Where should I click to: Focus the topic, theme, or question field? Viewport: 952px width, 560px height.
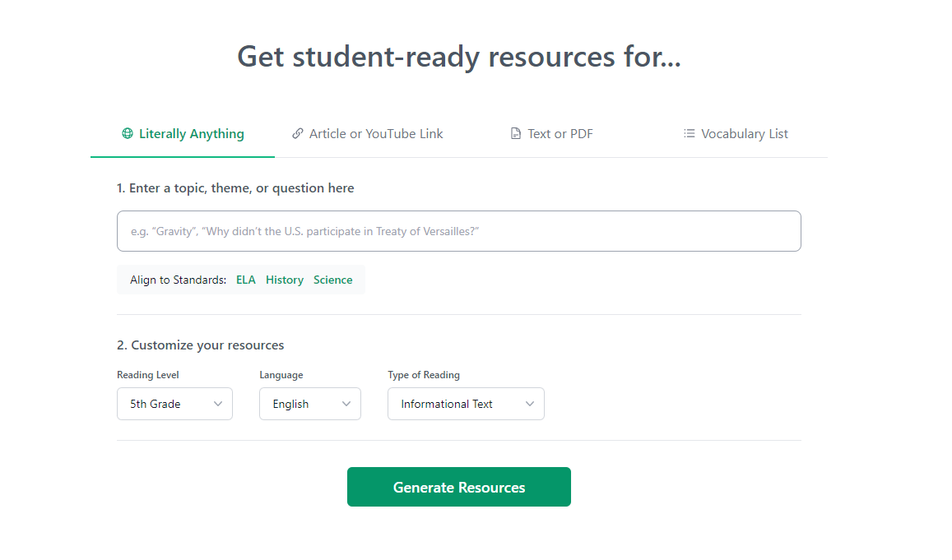[x=458, y=231]
